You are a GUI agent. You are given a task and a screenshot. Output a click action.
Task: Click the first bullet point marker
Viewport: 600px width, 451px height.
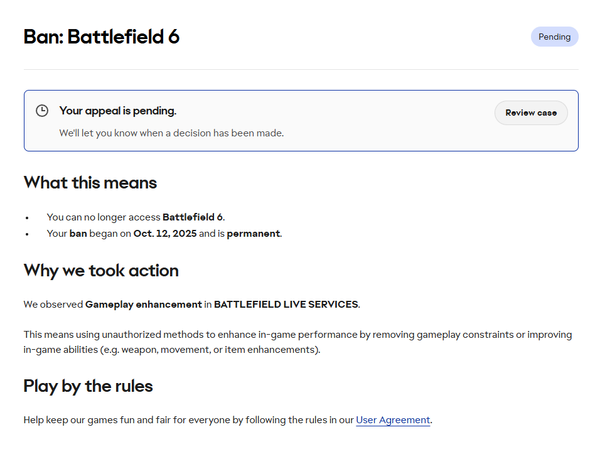point(28,217)
